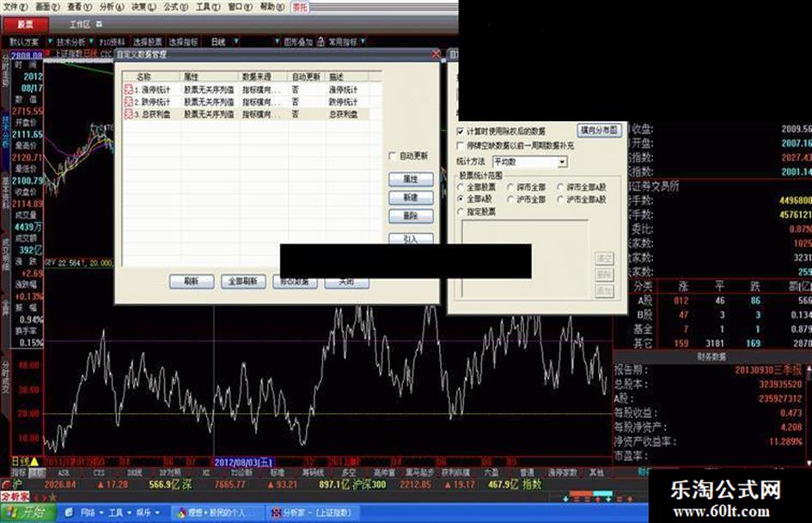Close the 自定义数据管理 dialog with red X

click(436, 54)
